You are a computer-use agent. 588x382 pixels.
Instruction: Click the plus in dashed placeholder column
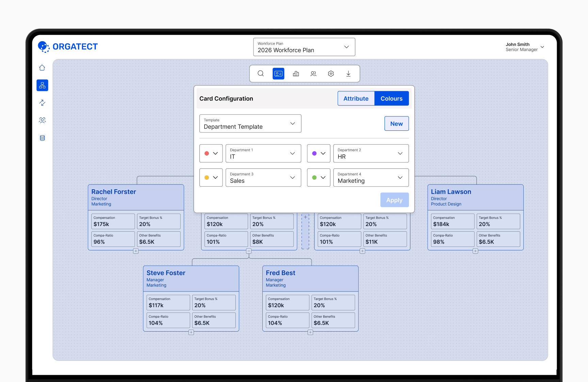(306, 217)
